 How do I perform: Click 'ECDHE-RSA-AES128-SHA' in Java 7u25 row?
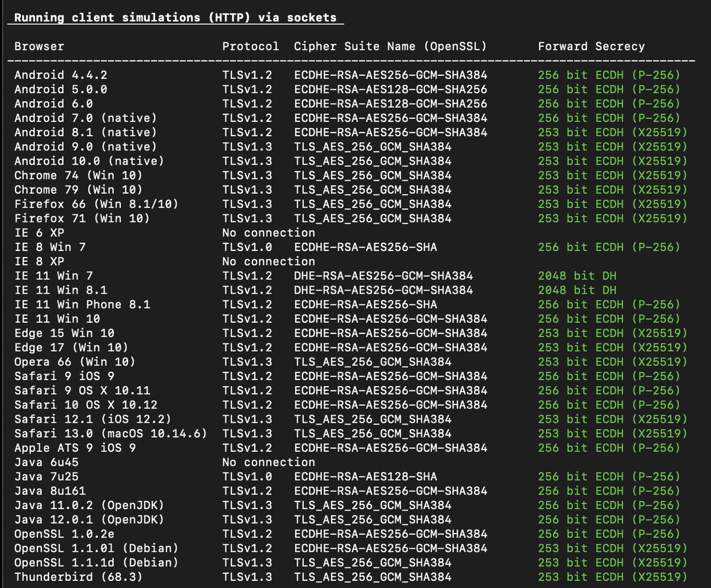coord(366,476)
